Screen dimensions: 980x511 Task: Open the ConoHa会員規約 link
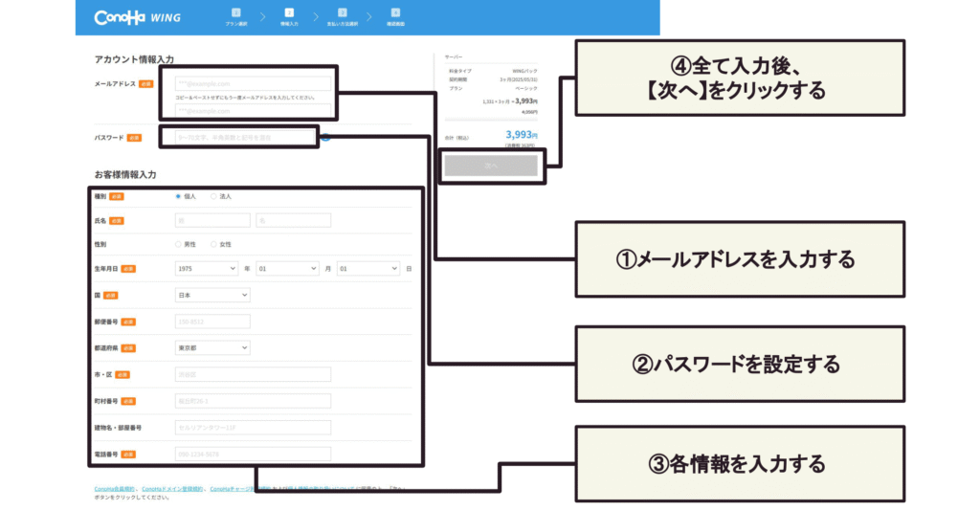[115, 489]
